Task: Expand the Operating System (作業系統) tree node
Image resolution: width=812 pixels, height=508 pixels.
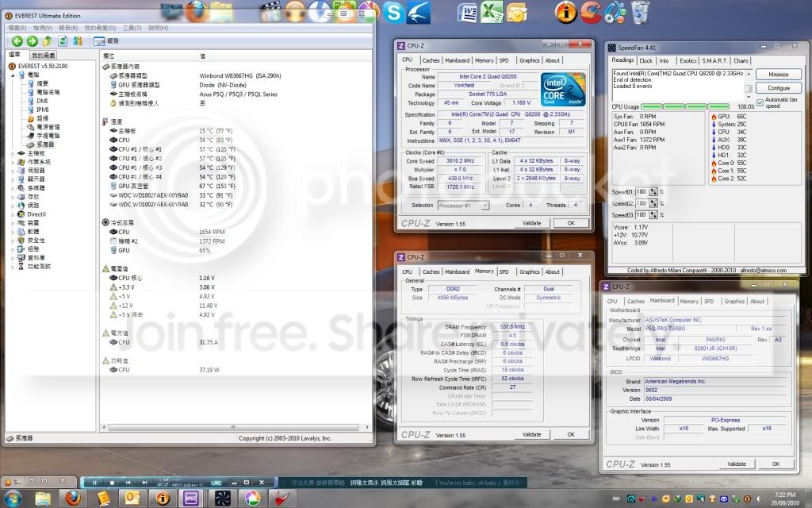Action: (x=13, y=162)
